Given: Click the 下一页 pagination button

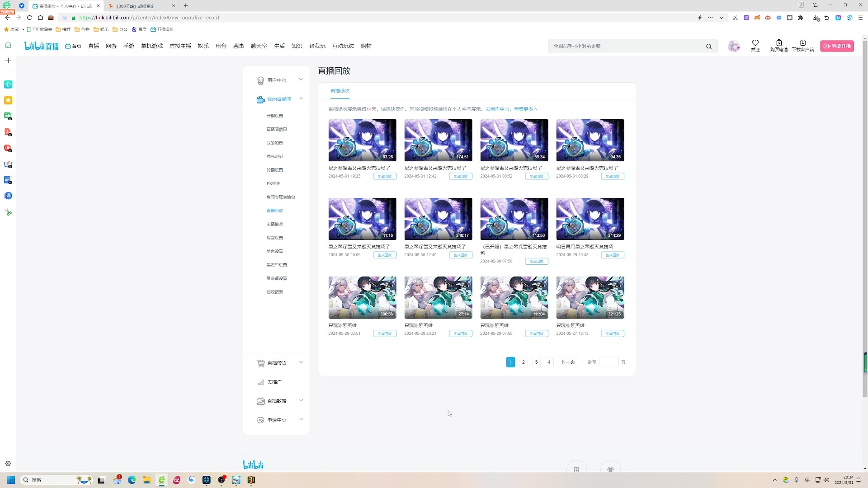Looking at the screenshot, I should pyautogui.click(x=568, y=362).
